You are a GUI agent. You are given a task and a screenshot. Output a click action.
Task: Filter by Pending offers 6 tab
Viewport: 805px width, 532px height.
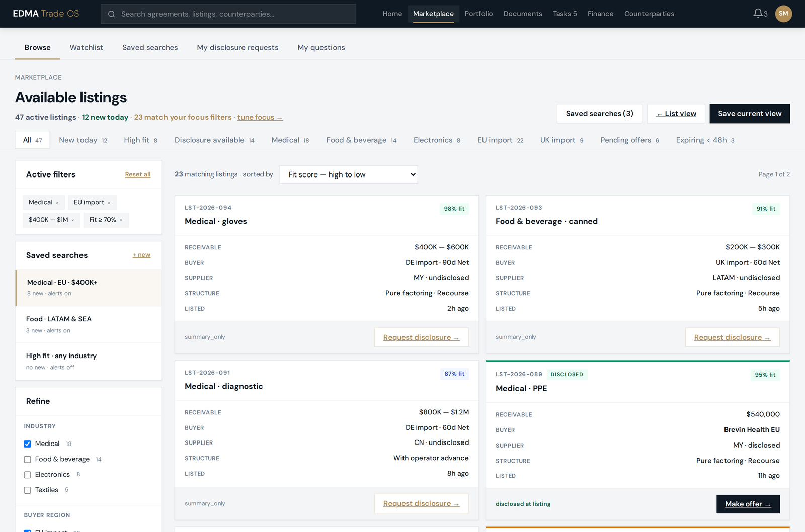pos(629,140)
